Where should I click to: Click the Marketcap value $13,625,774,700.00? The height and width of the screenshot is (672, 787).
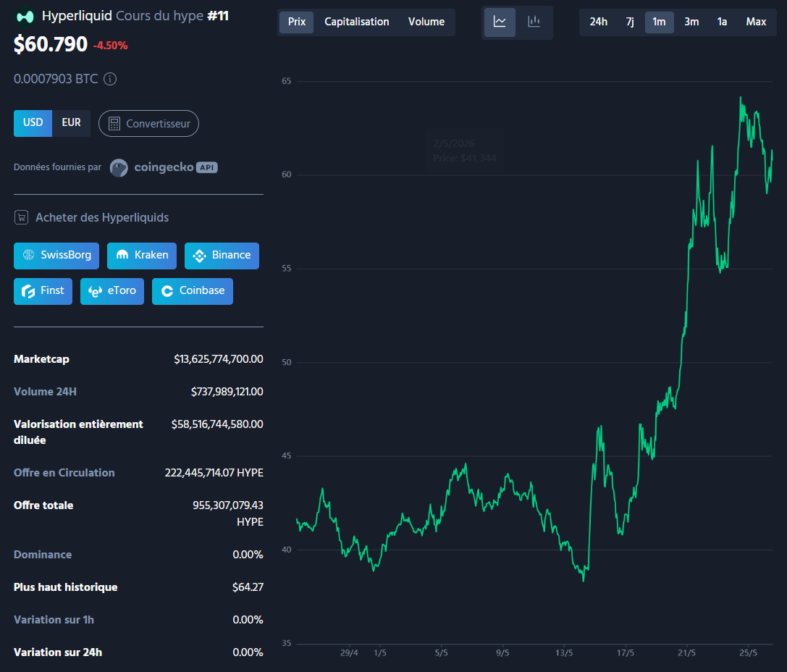pos(219,359)
